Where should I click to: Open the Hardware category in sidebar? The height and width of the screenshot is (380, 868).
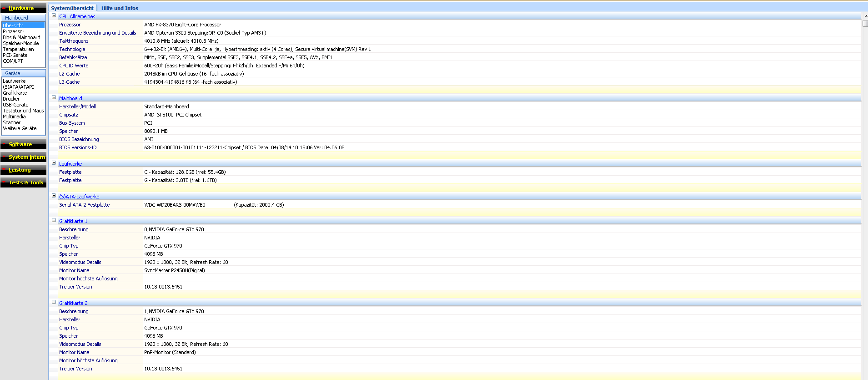point(23,8)
